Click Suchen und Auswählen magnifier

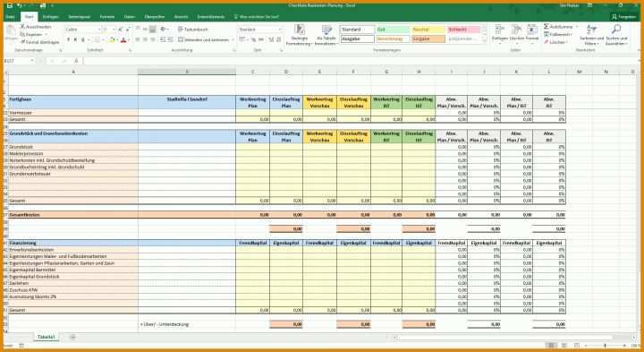[616, 35]
